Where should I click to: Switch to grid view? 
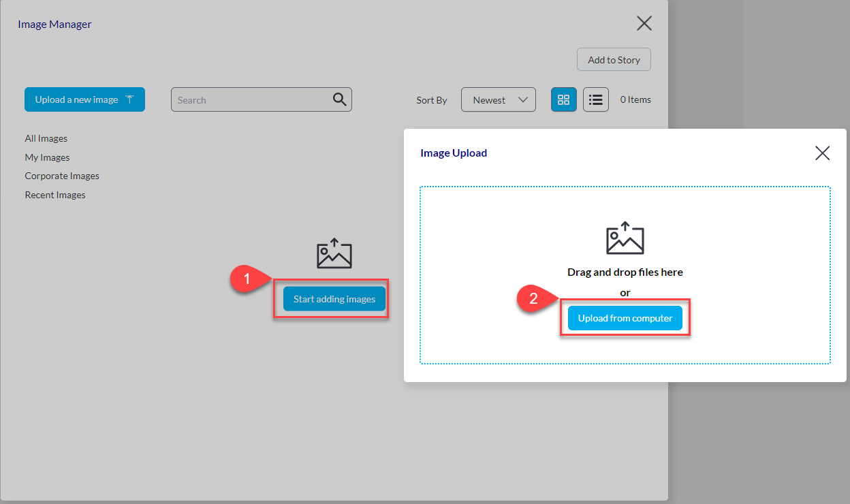(x=563, y=99)
